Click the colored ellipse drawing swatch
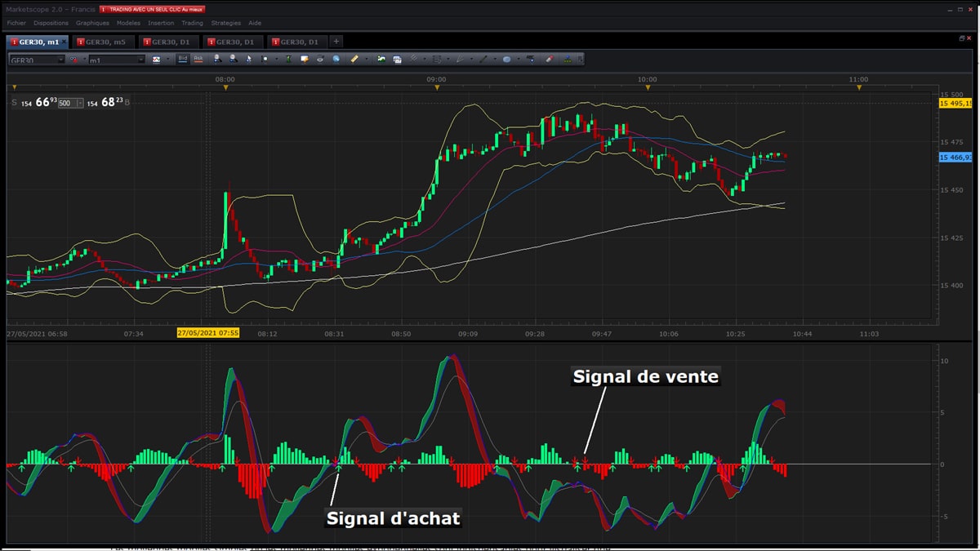 click(x=506, y=59)
